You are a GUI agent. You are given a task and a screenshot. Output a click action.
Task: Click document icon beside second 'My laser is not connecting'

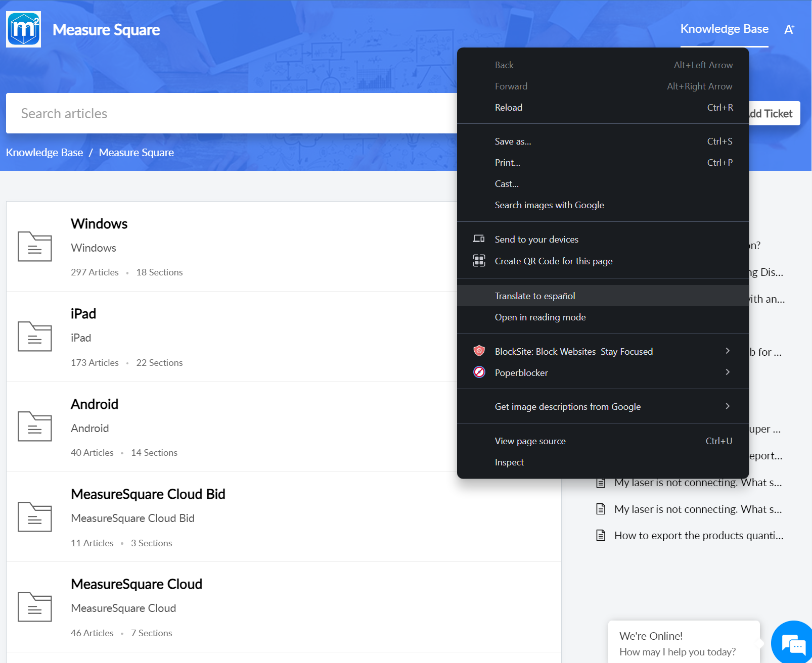[601, 509]
